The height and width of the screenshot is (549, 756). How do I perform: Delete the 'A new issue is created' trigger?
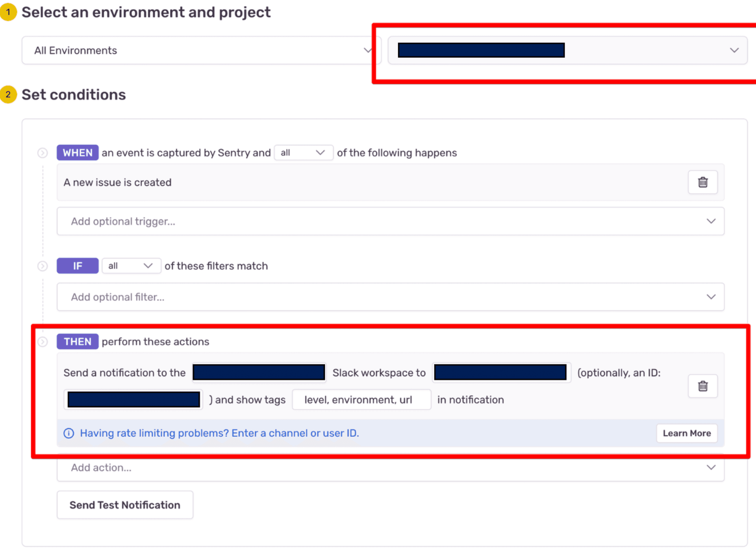pos(702,182)
